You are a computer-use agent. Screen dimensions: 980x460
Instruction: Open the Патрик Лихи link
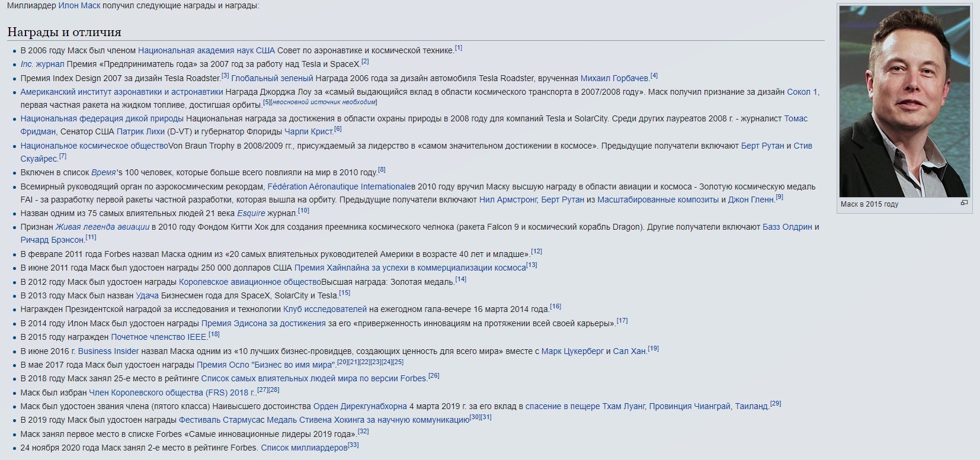140,131
